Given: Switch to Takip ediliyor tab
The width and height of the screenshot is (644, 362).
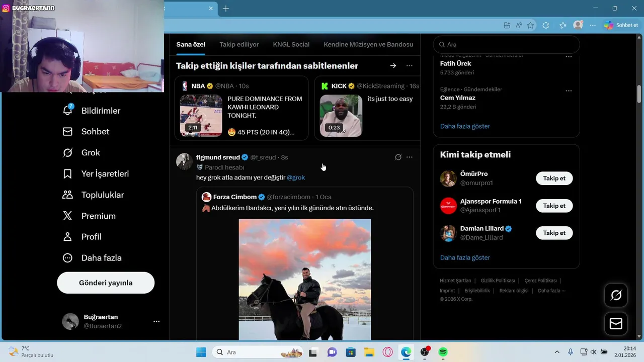Looking at the screenshot, I should tap(239, 44).
